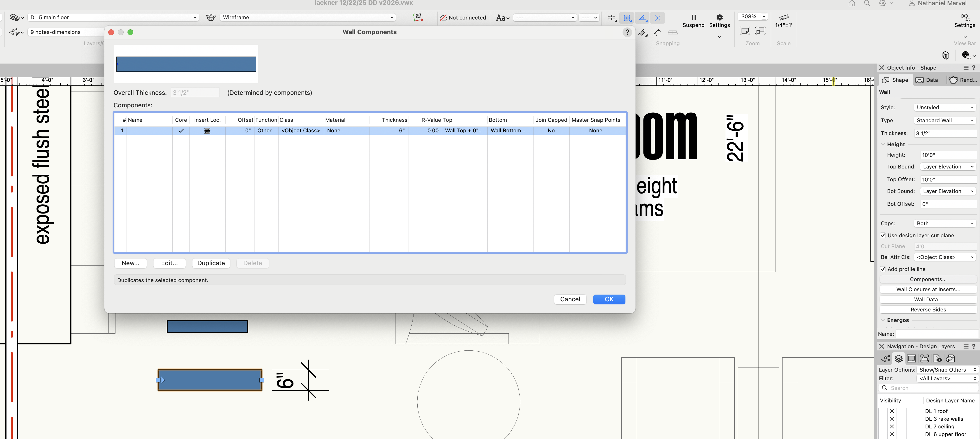Open Sheet Layers tab in Navigation palette
Screen dimensions: 980x439
click(911, 359)
